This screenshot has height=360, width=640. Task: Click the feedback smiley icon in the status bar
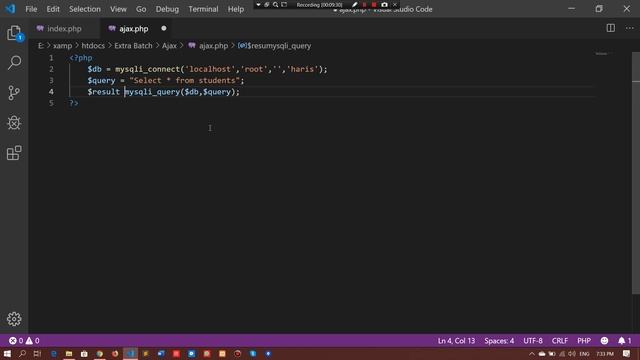point(604,340)
